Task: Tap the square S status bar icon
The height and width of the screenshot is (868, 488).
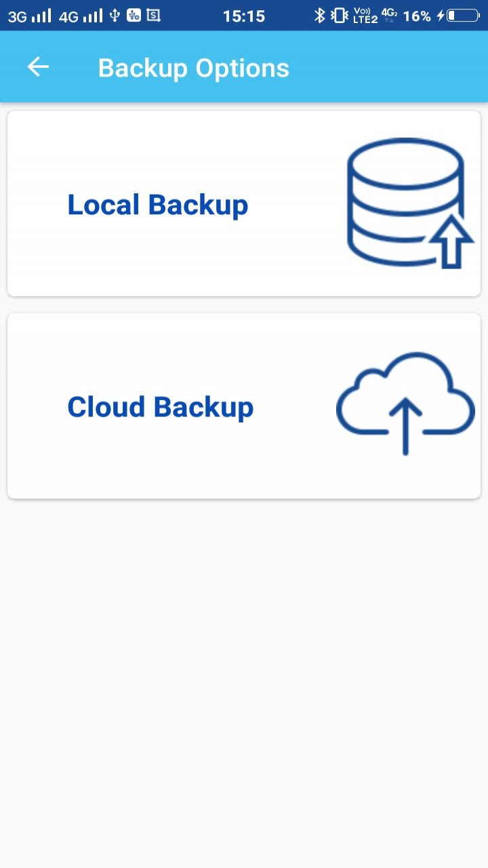Action: coord(153,15)
